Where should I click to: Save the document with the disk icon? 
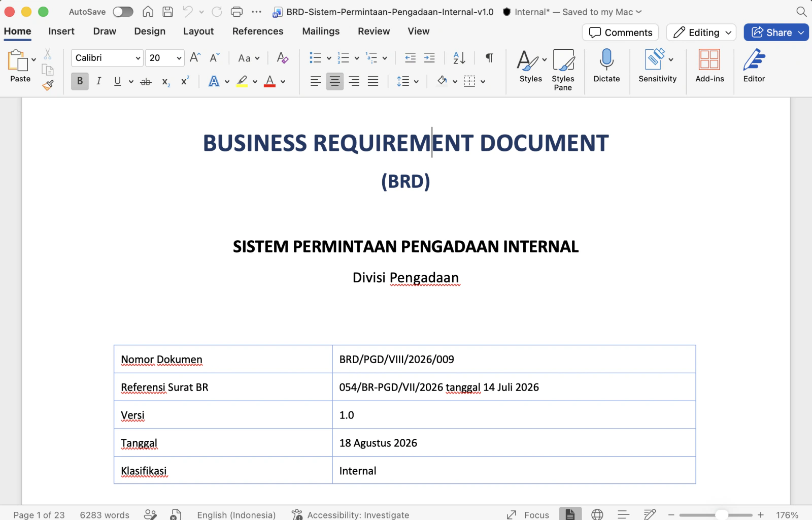tap(168, 12)
